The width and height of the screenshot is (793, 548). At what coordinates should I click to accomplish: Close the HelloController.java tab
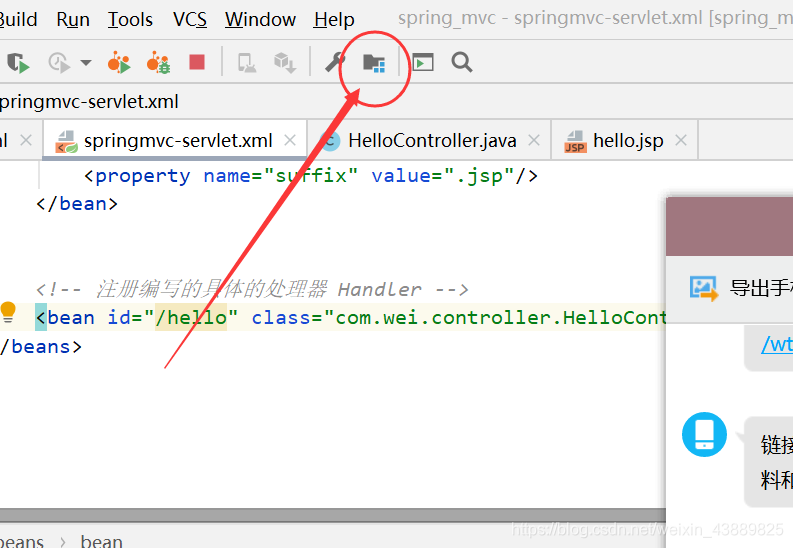[x=534, y=140]
